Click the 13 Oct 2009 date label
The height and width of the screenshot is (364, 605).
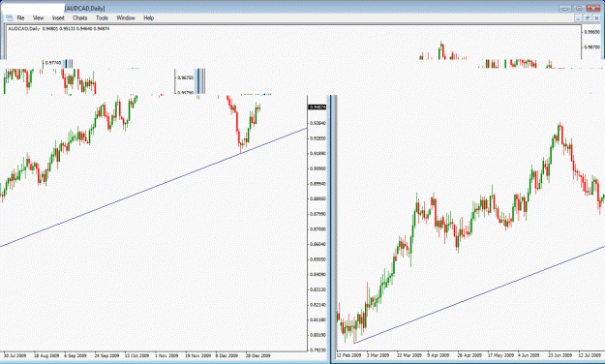tap(137, 355)
